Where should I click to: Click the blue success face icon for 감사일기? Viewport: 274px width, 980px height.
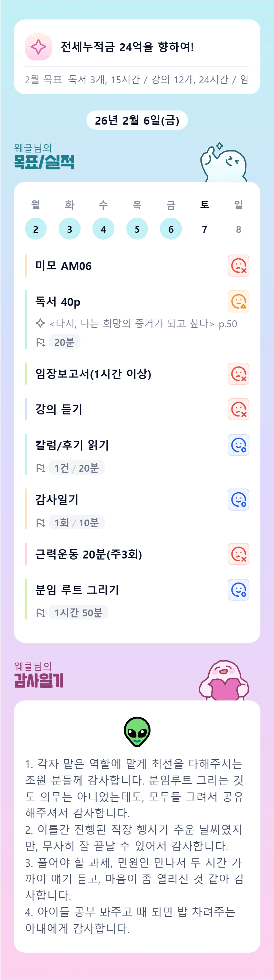[x=238, y=500]
